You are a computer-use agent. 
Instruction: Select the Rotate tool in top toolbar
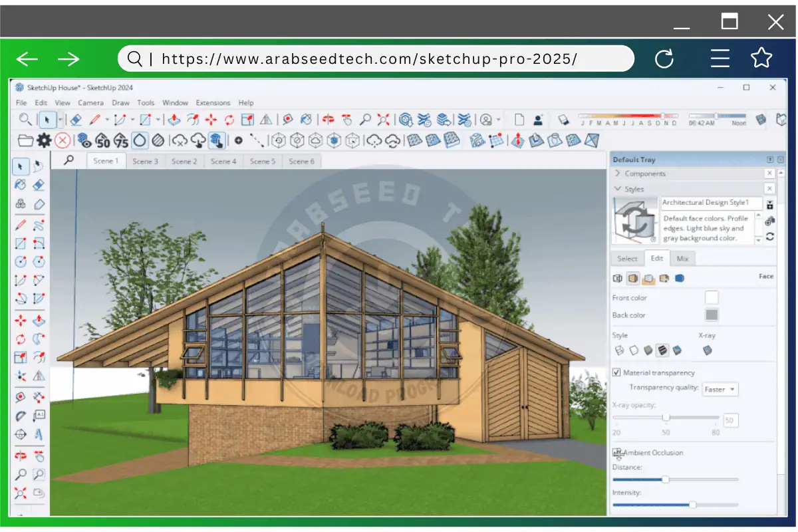(x=229, y=120)
